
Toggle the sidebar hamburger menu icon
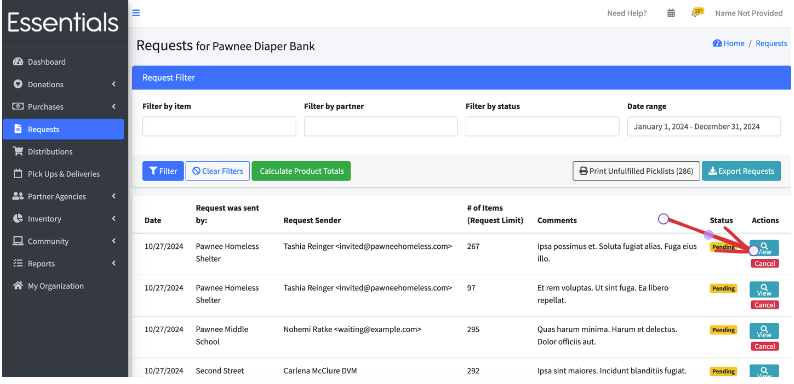(x=136, y=13)
